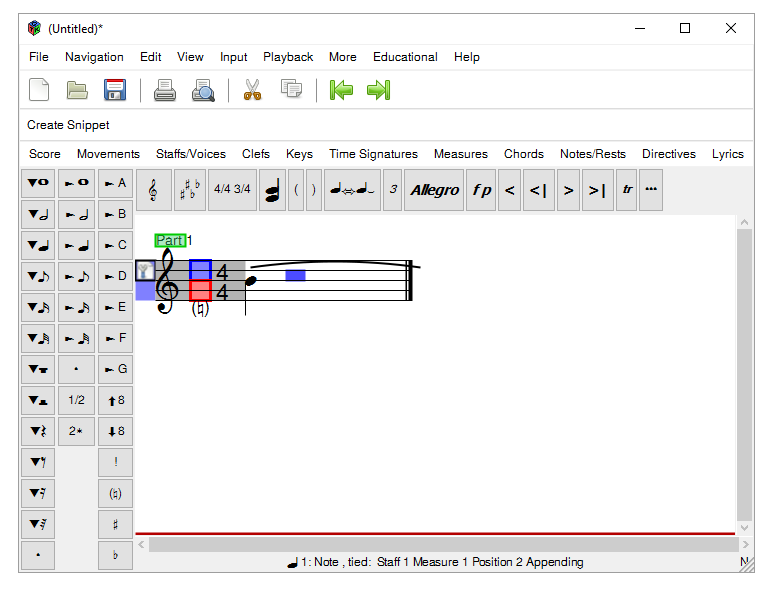This screenshot has width=782, height=591.
Task: Click the exclamation mark palette button
Action: [x=115, y=462]
